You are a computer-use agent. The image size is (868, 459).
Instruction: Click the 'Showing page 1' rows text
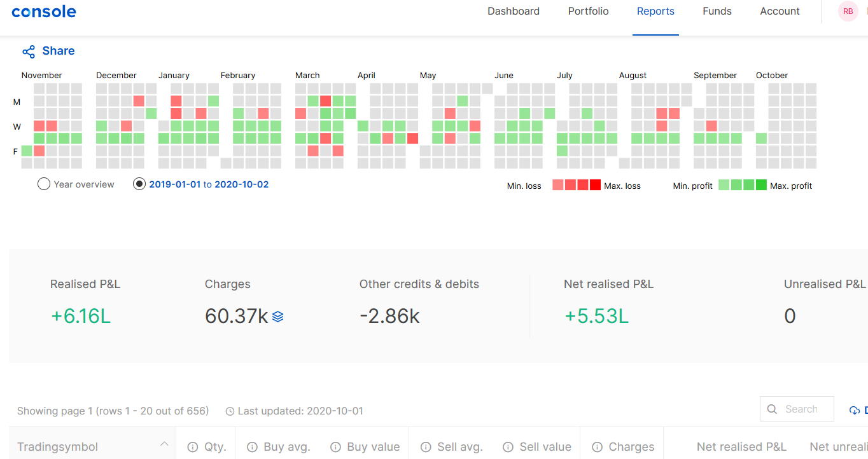113,411
